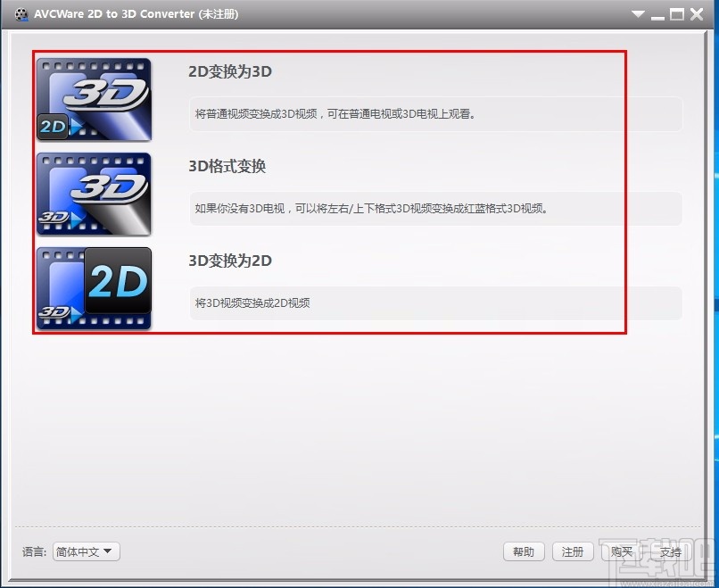Click the 购买 (Buy) button

pos(622,551)
